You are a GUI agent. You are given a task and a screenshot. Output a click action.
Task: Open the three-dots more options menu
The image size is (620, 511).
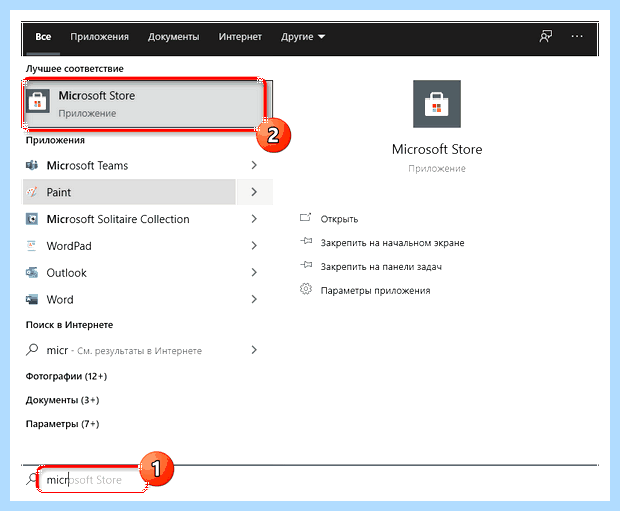click(577, 36)
